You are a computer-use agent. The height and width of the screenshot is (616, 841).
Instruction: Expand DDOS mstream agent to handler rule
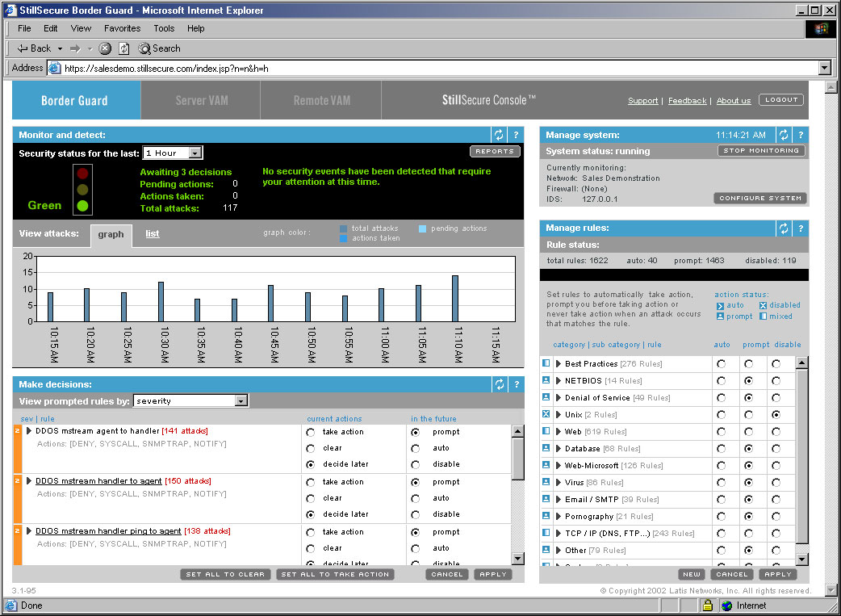coord(29,431)
